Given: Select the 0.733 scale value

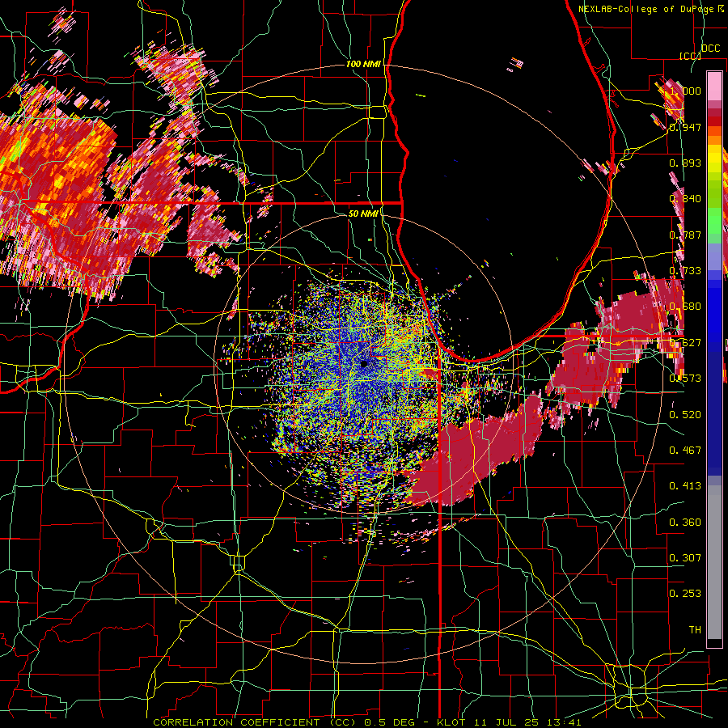Looking at the screenshot, I should pos(685,271).
